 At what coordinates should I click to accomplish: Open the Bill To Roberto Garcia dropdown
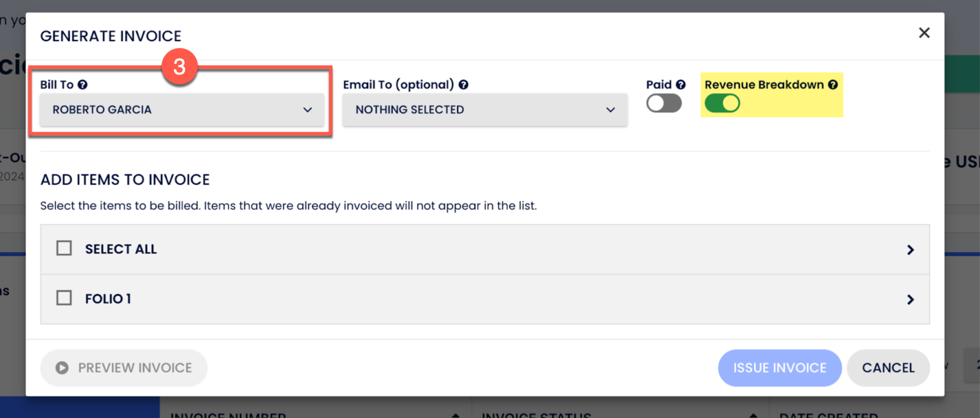click(x=182, y=110)
